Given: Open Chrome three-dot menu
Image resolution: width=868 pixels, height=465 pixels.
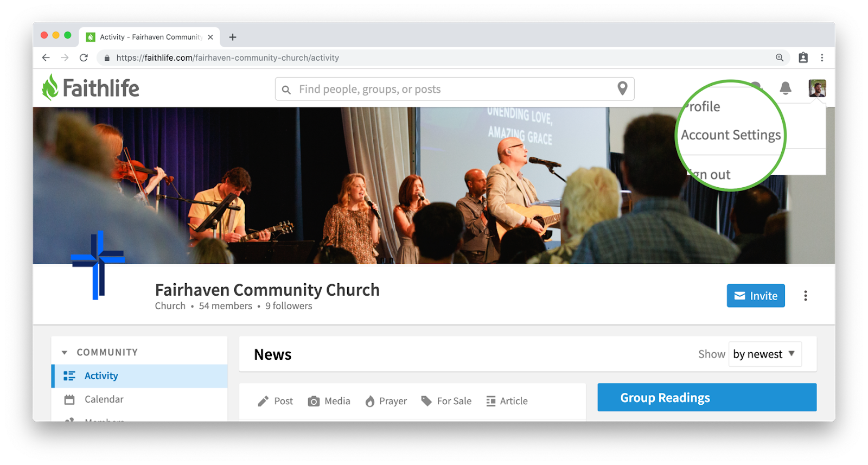Looking at the screenshot, I should click(x=822, y=58).
